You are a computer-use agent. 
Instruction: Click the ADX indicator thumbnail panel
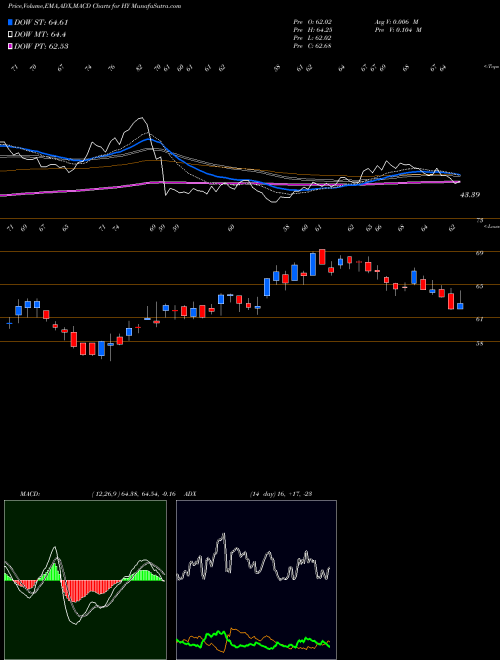(256, 580)
